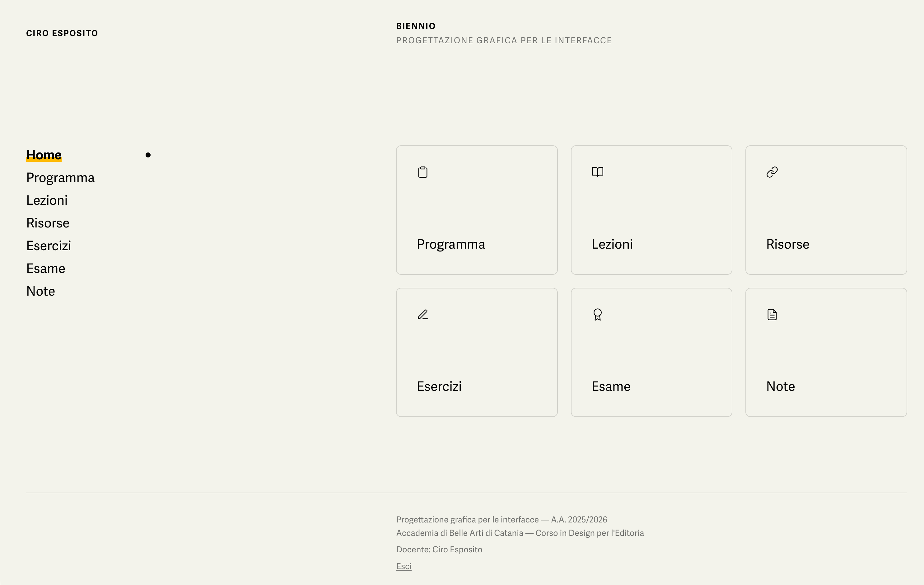Viewport: 924px width, 585px height.
Task: Go to Programma in the sidebar
Action: (60, 178)
